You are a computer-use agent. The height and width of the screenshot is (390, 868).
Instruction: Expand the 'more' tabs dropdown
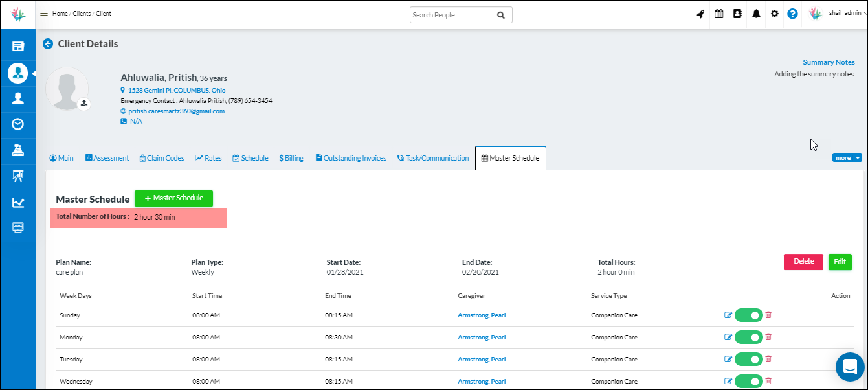point(847,157)
